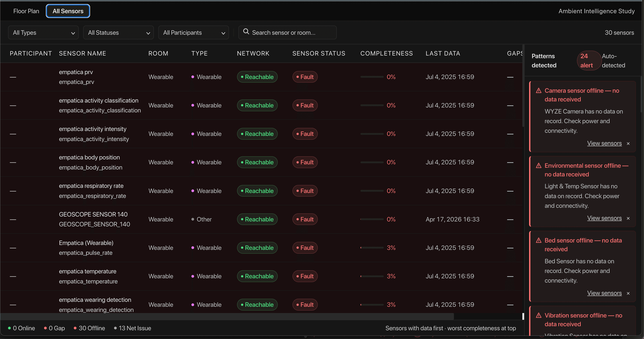The width and height of the screenshot is (644, 339).
Task: Click warning icon on Vibration sensor offline alert
Action: (x=539, y=315)
